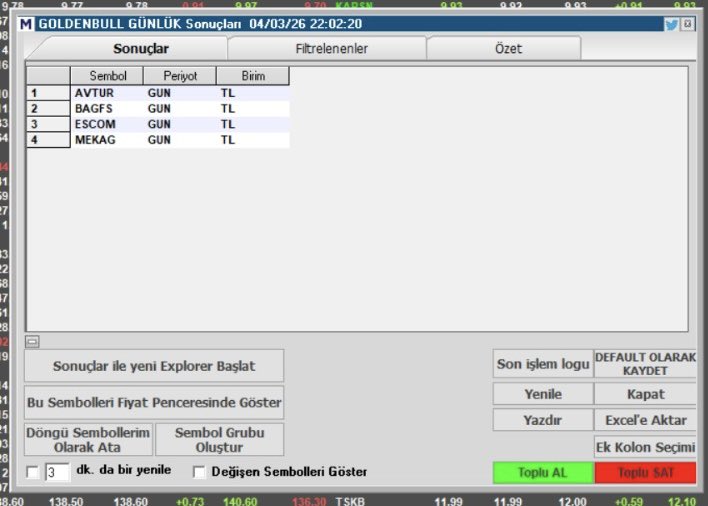Click row number 2 header
708x506 pixels.
point(48,109)
